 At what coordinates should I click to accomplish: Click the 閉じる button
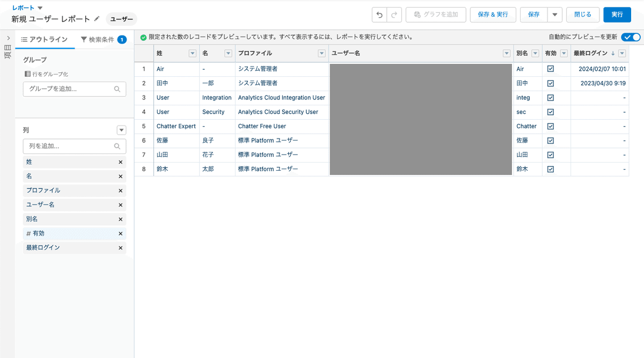pos(583,15)
